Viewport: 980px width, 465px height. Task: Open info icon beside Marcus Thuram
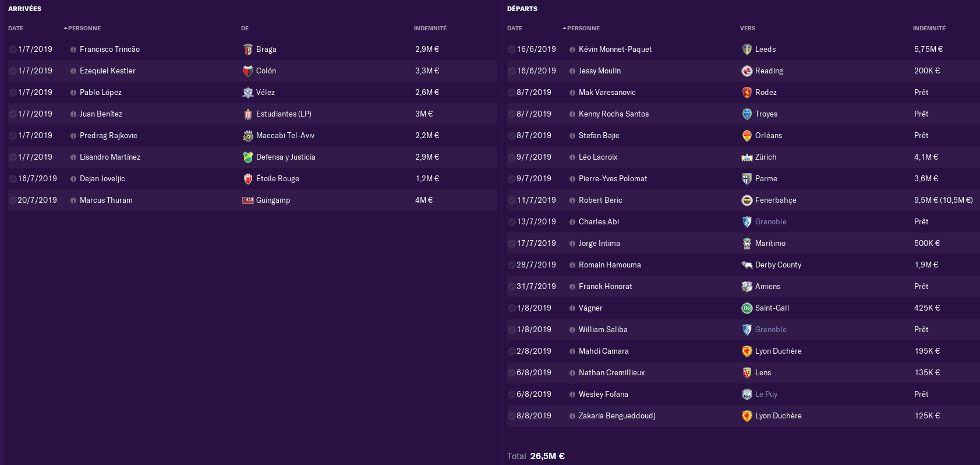pos(73,200)
